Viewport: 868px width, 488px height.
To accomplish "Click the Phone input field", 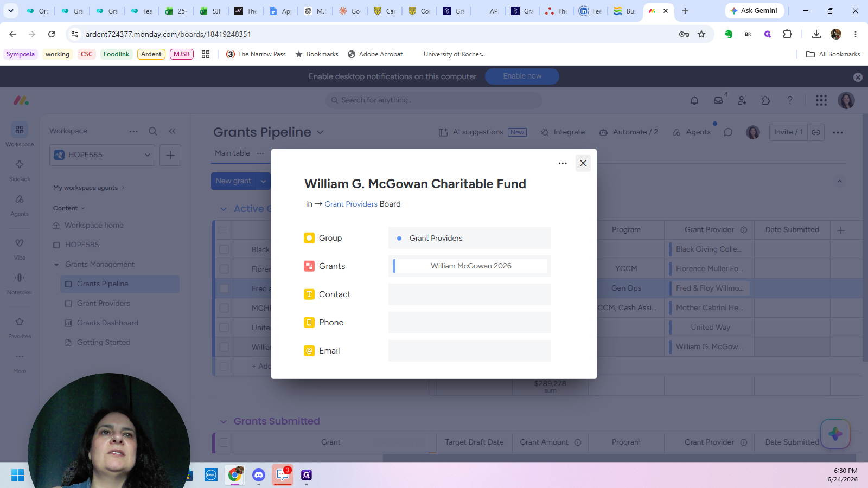I will coord(470,323).
